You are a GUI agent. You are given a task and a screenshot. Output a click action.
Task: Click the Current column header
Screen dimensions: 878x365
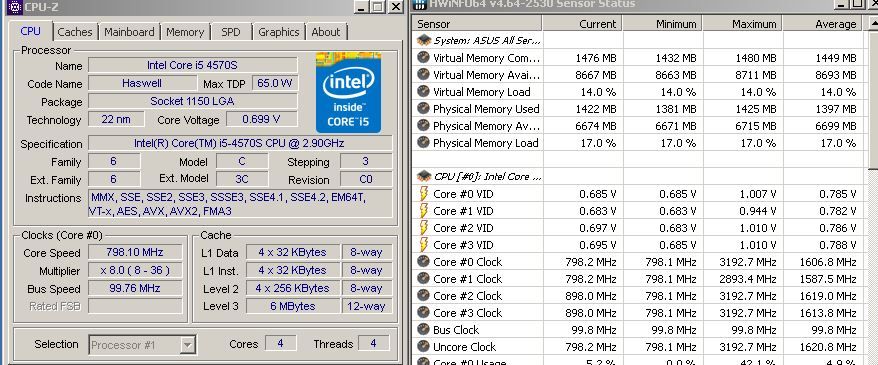(582, 24)
